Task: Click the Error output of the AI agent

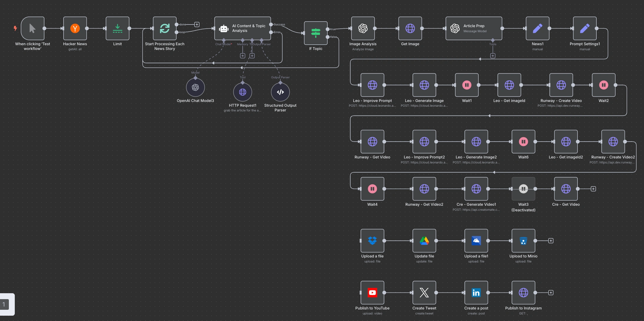Action: click(x=271, y=32)
